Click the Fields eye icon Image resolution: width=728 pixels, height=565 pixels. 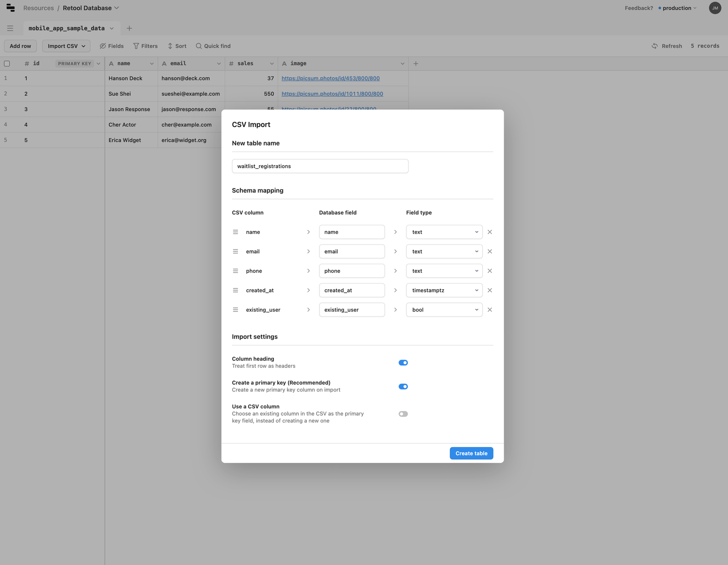point(103,46)
